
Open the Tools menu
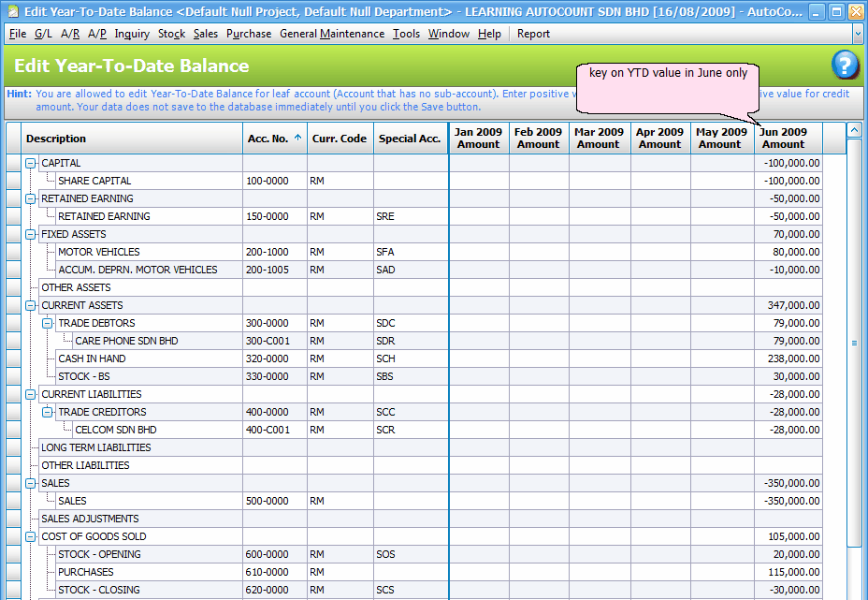coord(406,34)
